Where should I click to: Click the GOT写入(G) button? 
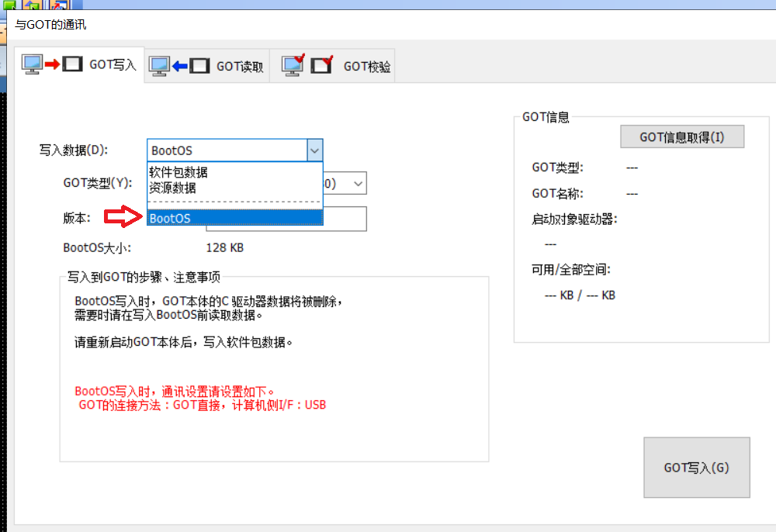tap(696, 468)
